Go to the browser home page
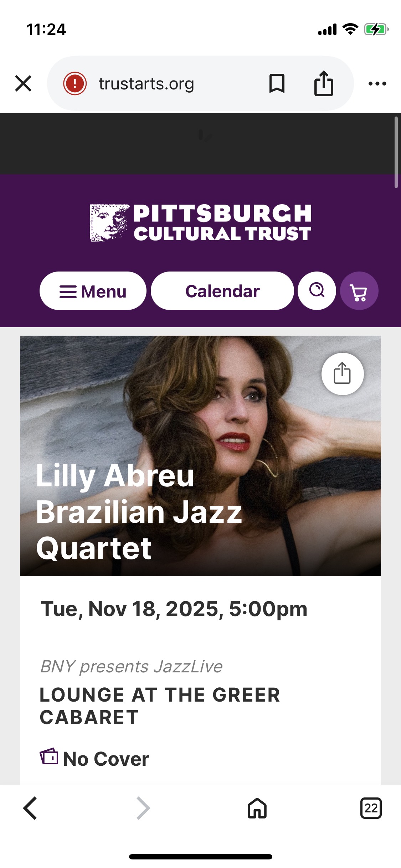Screen dimensions: 401x868 tap(257, 808)
